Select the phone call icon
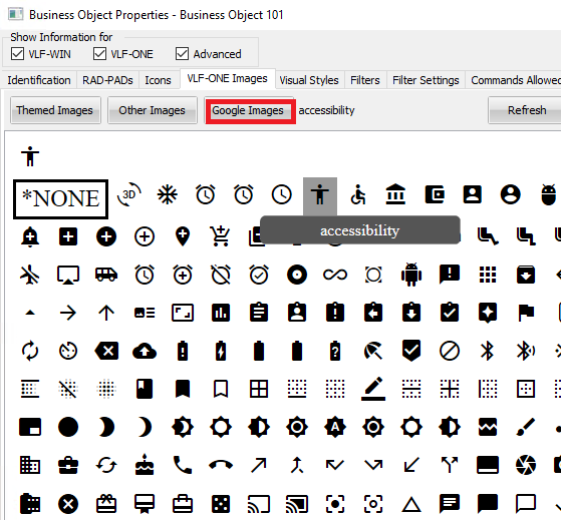 [x=182, y=465]
